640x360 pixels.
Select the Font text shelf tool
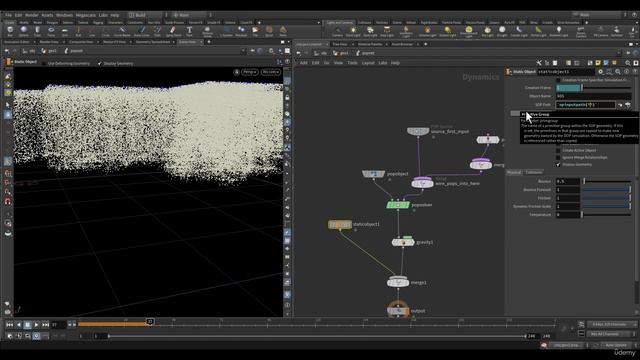(189, 31)
